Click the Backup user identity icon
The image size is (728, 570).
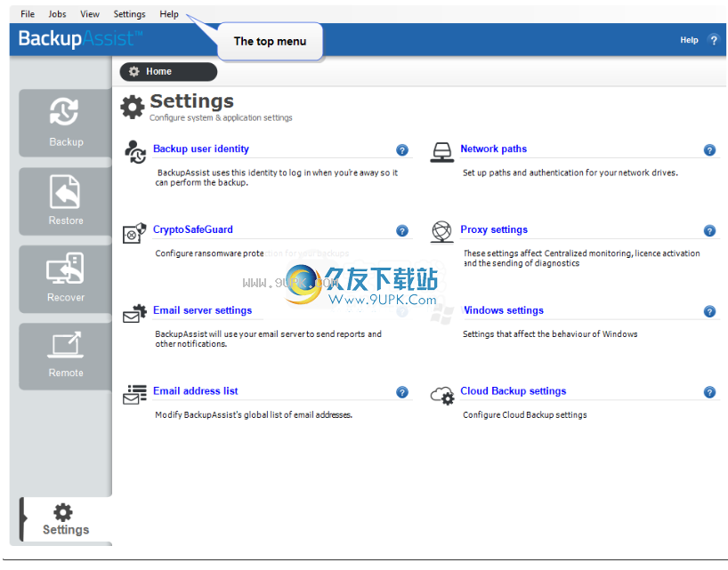click(x=135, y=152)
